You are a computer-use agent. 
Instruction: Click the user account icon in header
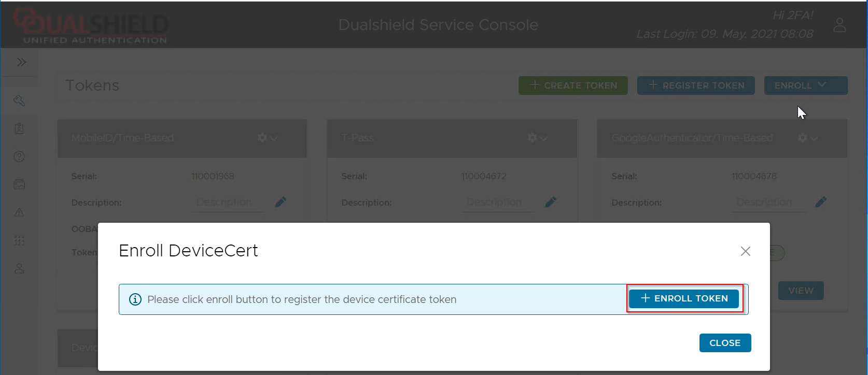(x=839, y=25)
